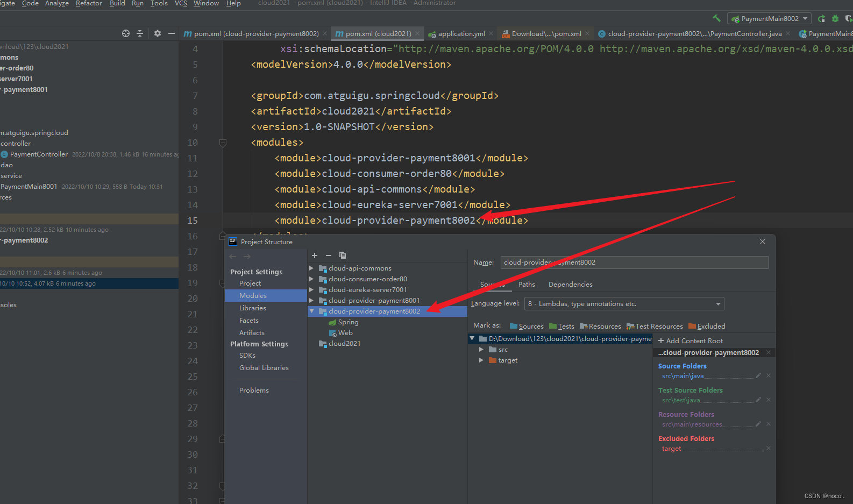Remove the selected module with the minus icon
The image size is (853, 504).
pos(329,255)
